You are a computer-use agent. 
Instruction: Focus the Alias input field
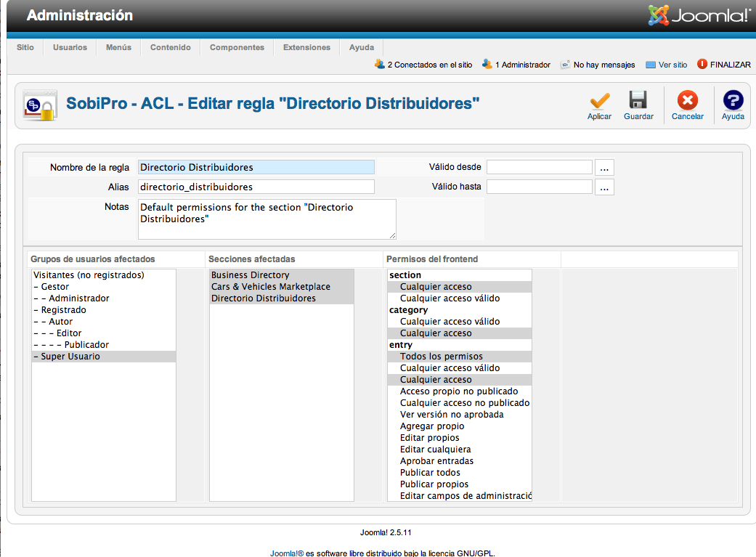[x=256, y=187]
